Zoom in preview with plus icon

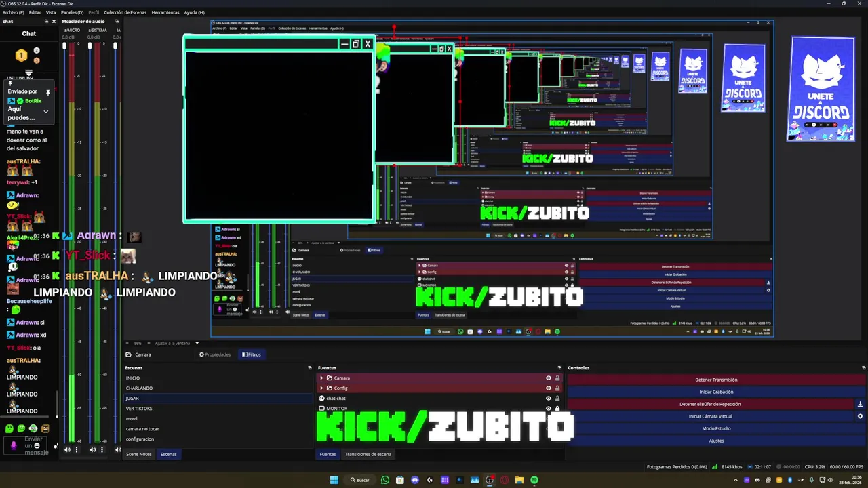pyautogui.click(x=148, y=343)
